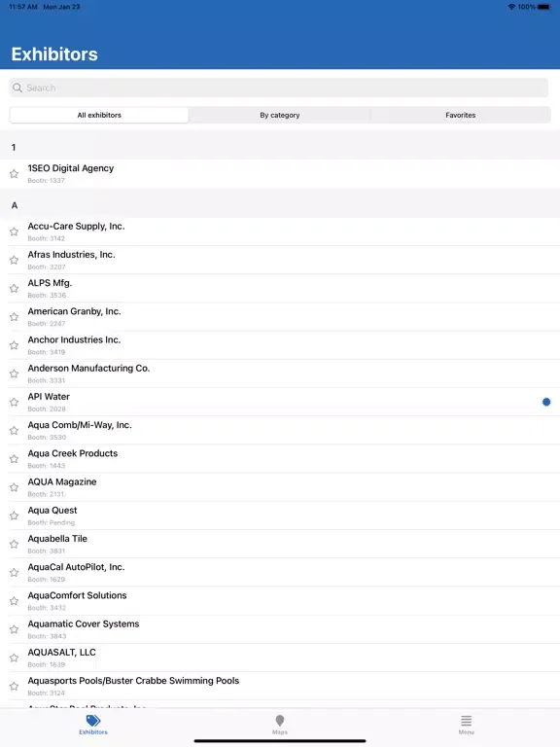Open the Menu hamburger icon
Screen dimensions: 560x747
click(467, 721)
